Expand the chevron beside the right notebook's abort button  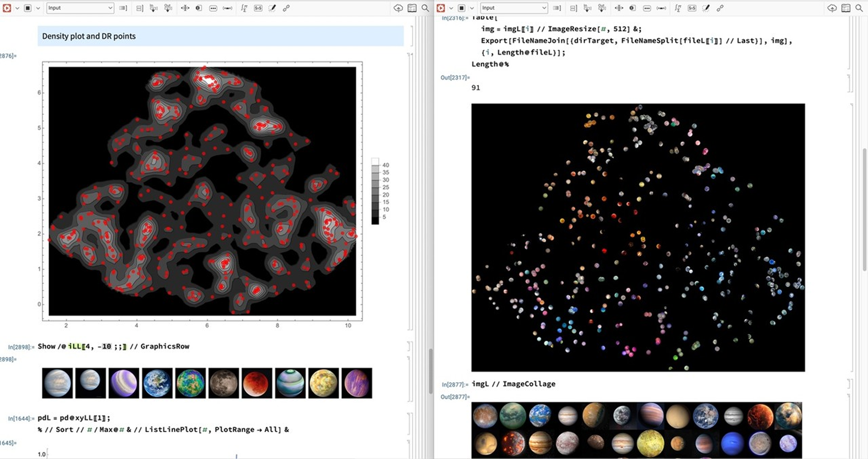472,8
